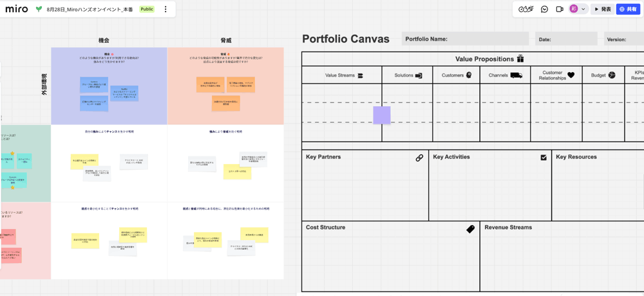Click the board title 8月28日_Miroハンズオンイベント_本番
The image size is (644, 296).
(x=90, y=9)
